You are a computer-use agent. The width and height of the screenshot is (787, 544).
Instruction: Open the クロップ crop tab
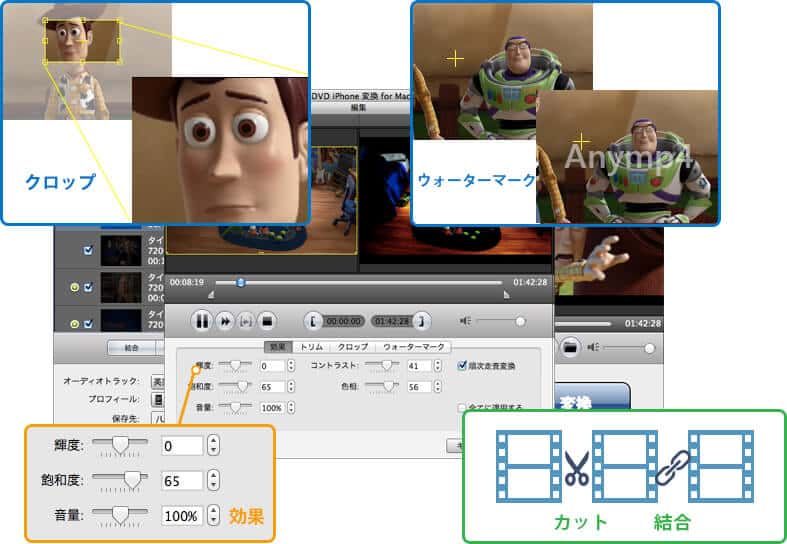[x=352, y=347]
